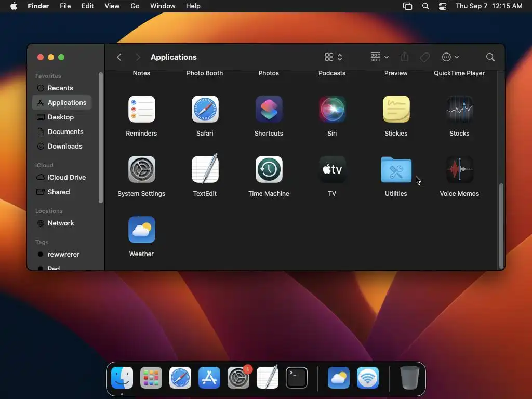
Task: Select Applications in the sidebar
Action: point(62,102)
